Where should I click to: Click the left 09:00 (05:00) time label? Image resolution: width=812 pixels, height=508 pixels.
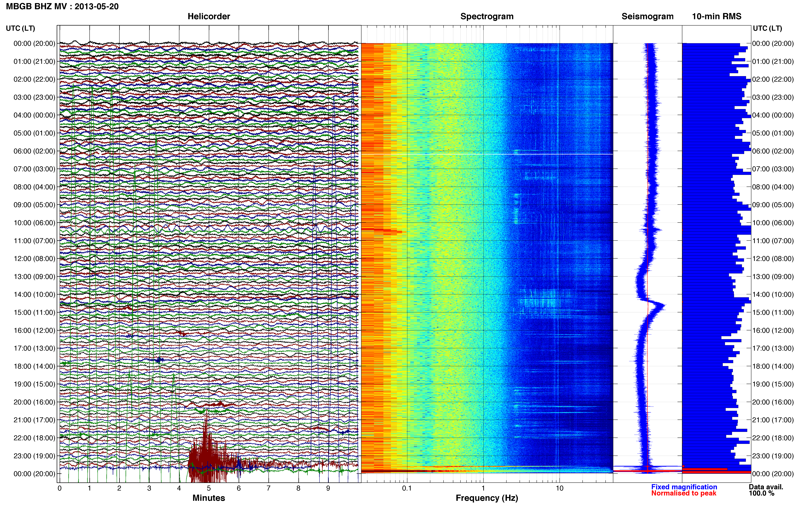34,205
